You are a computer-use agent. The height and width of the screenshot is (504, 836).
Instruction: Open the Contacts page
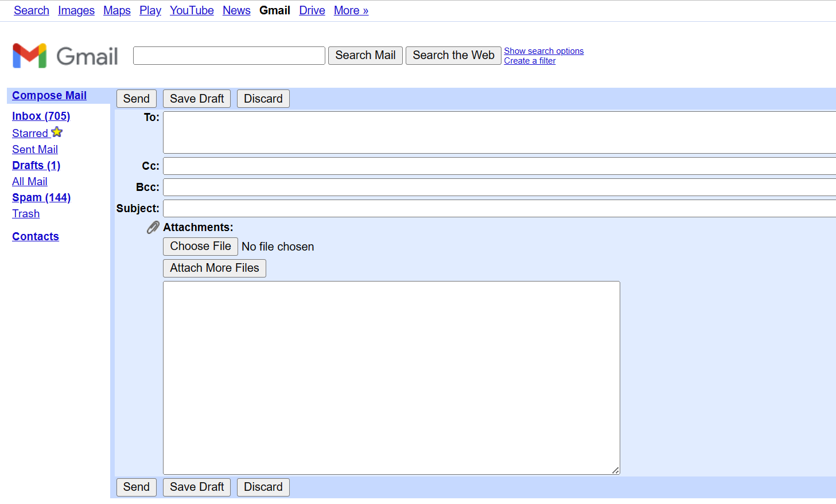click(x=35, y=236)
